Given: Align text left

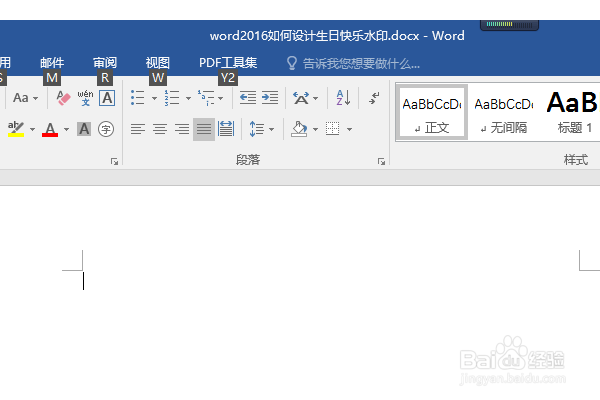Looking at the screenshot, I should click(138, 129).
